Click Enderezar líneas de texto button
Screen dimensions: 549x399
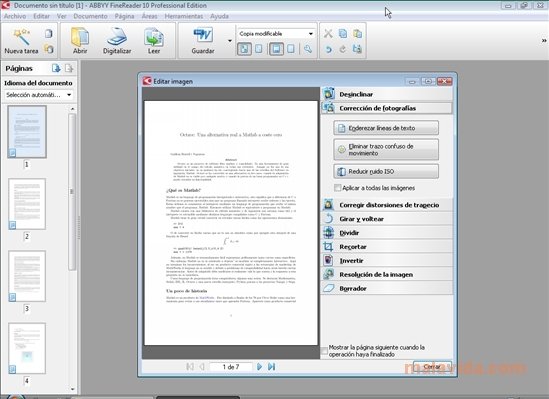coord(386,128)
